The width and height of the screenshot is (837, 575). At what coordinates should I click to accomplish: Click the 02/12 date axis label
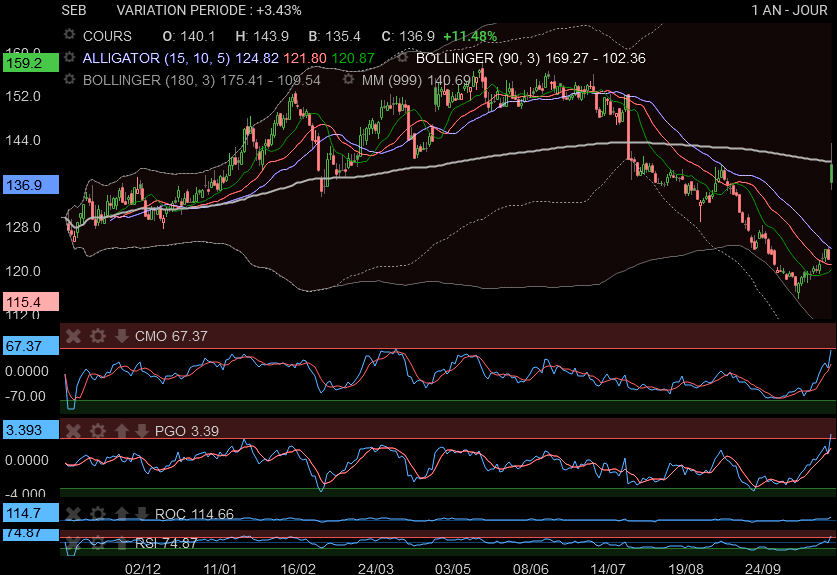point(143,568)
